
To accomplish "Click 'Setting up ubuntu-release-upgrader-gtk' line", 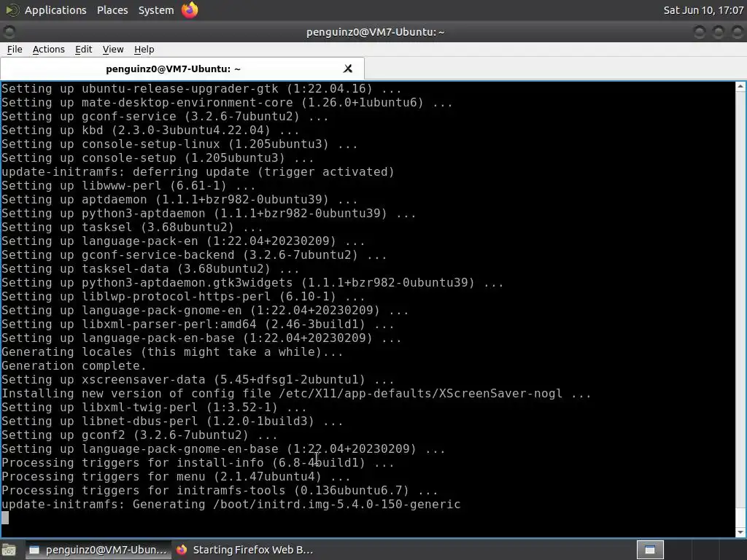I will coord(201,89).
